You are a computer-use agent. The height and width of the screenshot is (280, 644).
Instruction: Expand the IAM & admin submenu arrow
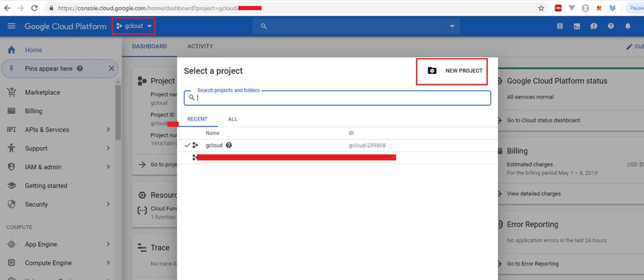tap(108, 166)
